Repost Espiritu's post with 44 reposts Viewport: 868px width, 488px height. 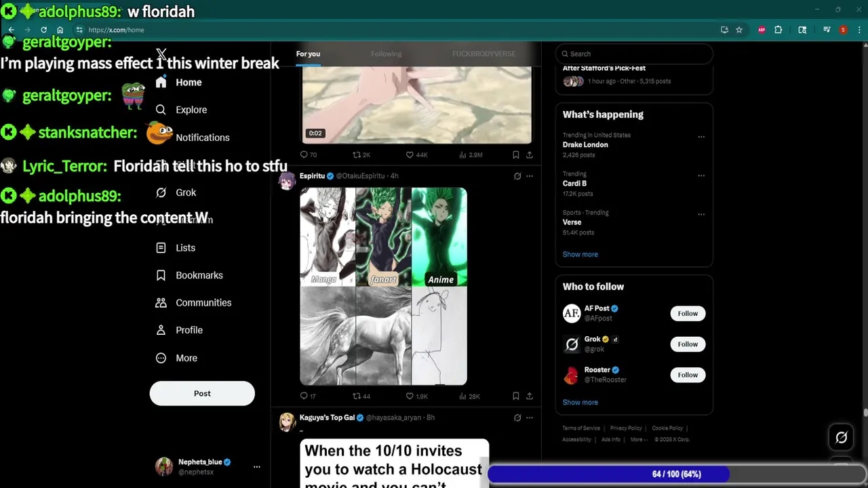tap(361, 396)
